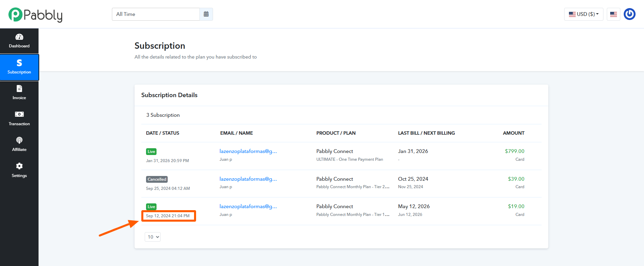
Task: Click the PRODUCT / PLAN column header
Action: point(336,133)
